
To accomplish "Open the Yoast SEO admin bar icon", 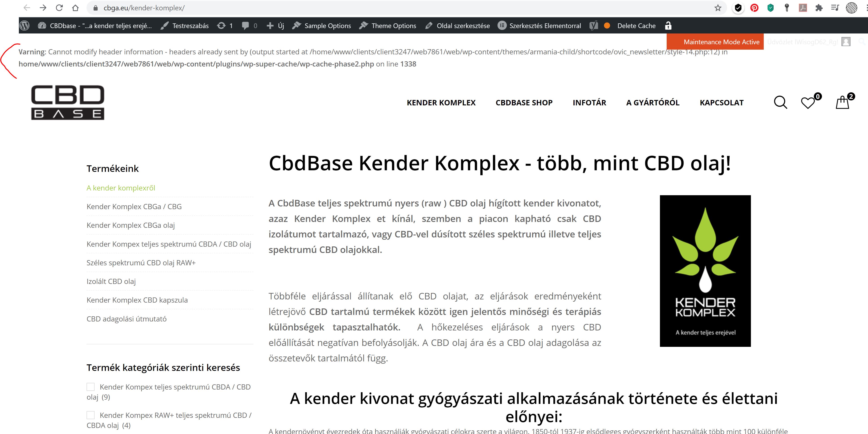I will 594,26.
